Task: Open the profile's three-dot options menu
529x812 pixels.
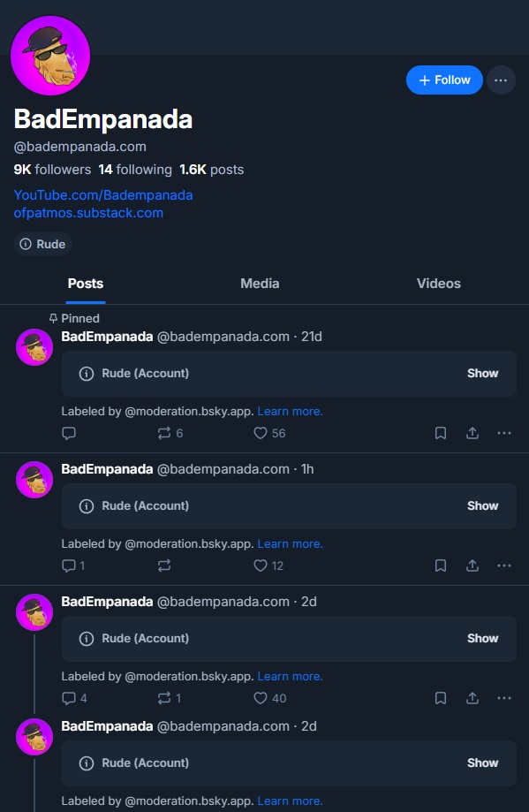Action: click(x=501, y=80)
